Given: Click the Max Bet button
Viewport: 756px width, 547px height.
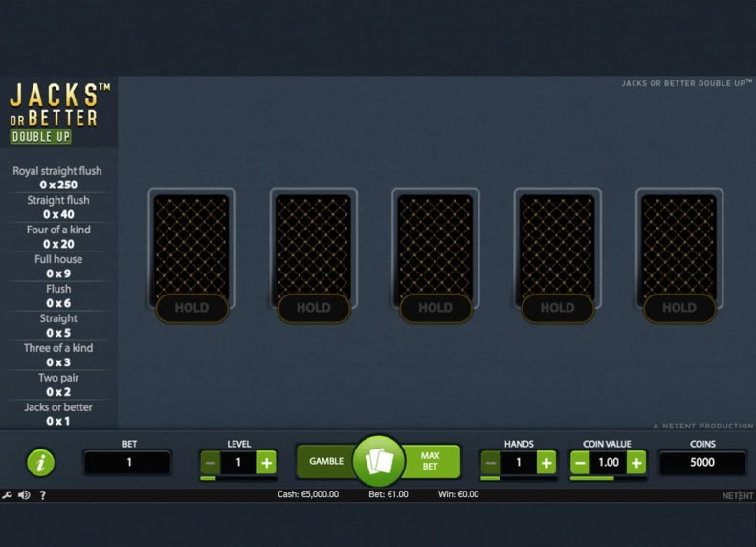Looking at the screenshot, I should (430, 461).
